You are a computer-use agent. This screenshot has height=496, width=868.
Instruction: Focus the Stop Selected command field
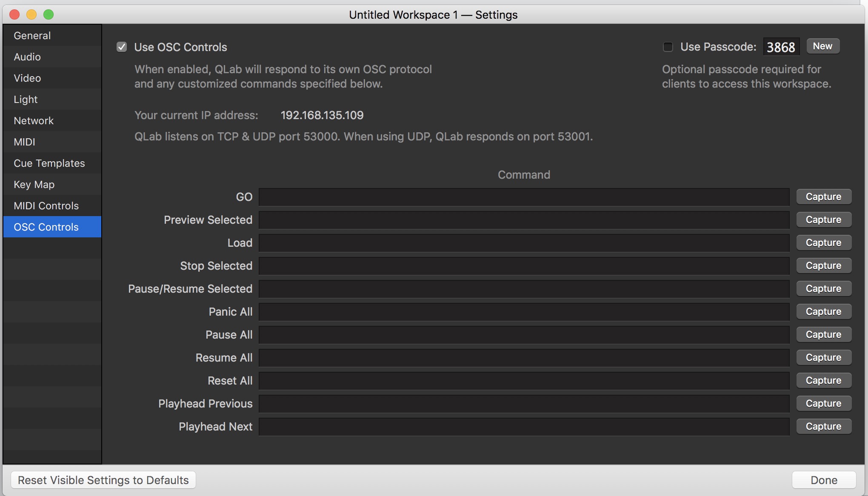tap(524, 266)
